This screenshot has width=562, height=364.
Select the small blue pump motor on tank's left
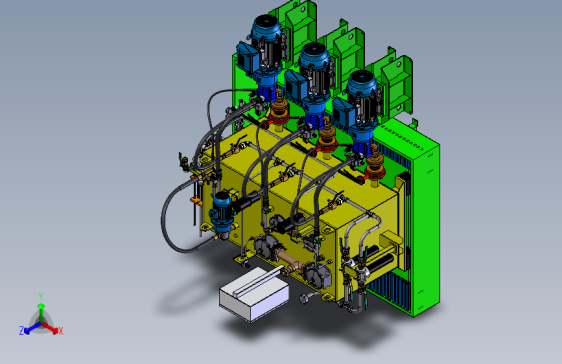click(x=222, y=212)
